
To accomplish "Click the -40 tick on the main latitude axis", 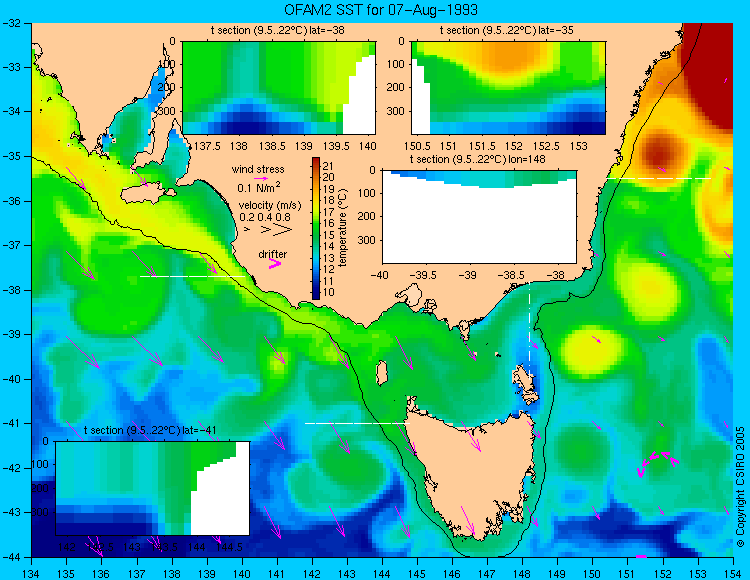I will coord(11,379).
